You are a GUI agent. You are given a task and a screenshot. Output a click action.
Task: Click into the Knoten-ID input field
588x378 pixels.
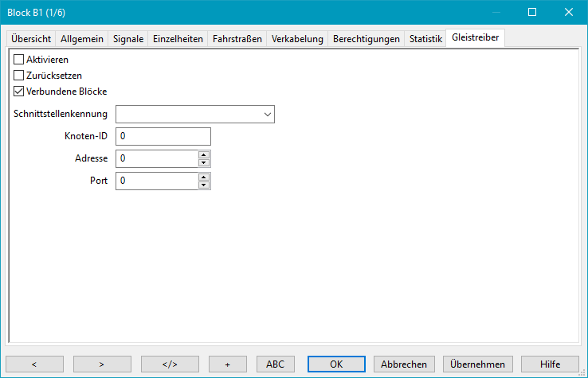(x=163, y=137)
